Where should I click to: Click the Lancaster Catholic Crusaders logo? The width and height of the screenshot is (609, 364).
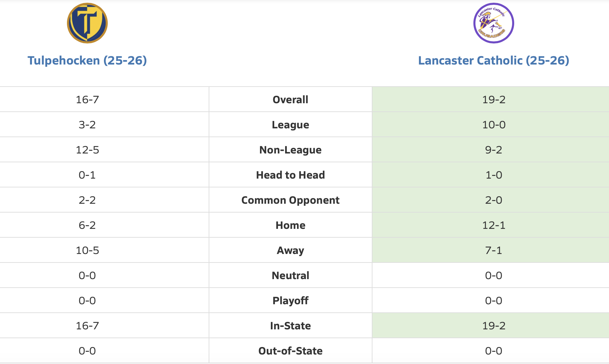(x=493, y=23)
